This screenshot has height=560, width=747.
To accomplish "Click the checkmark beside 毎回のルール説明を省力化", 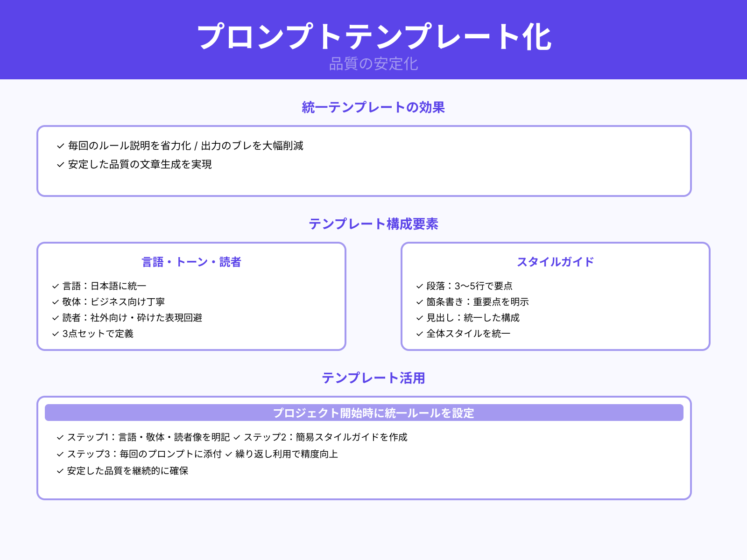I will tap(60, 146).
